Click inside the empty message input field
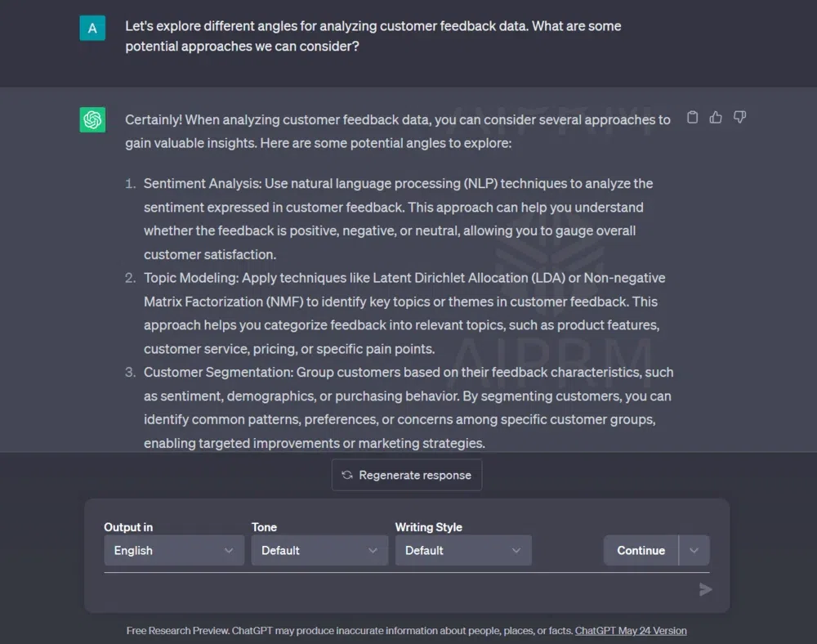817x644 pixels. tap(368, 588)
